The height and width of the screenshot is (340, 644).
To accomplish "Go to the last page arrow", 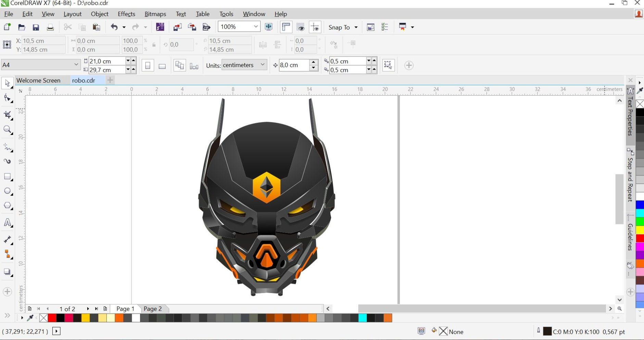I will (97, 309).
